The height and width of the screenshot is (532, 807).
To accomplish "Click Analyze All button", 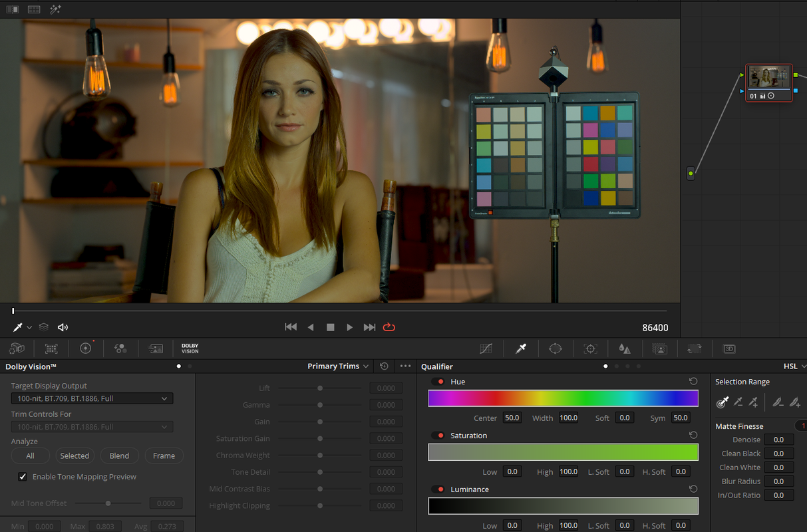I will click(31, 456).
